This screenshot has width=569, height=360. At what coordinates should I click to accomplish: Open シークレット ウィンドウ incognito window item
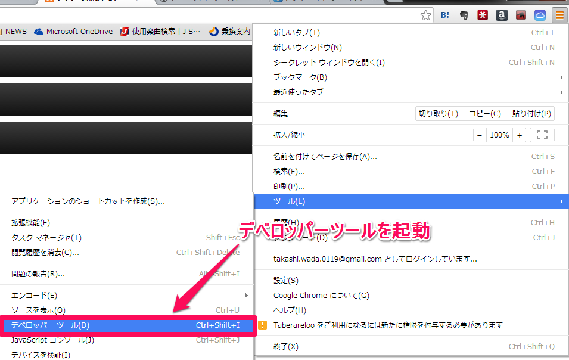pos(411,62)
